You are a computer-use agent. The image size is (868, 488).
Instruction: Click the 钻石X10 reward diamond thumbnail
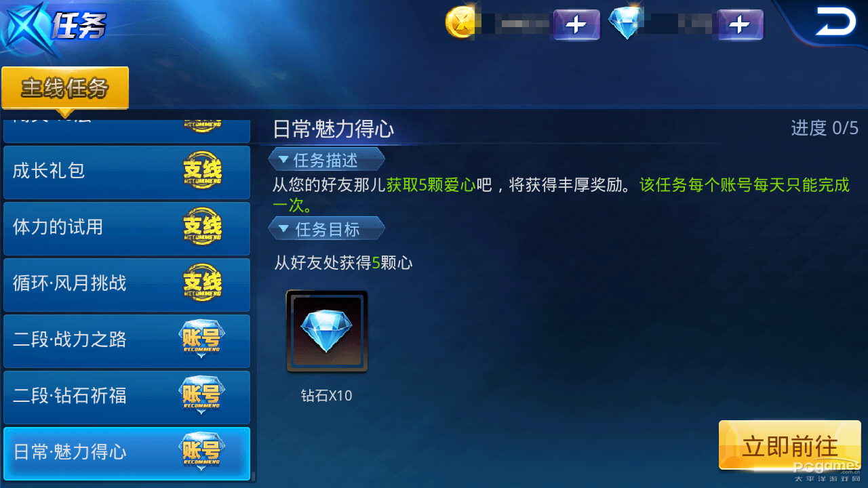pyautogui.click(x=327, y=331)
